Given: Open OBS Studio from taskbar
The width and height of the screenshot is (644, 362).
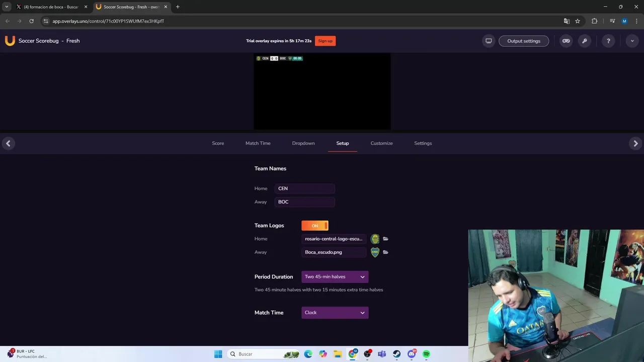Looking at the screenshot, I should coord(367,354).
